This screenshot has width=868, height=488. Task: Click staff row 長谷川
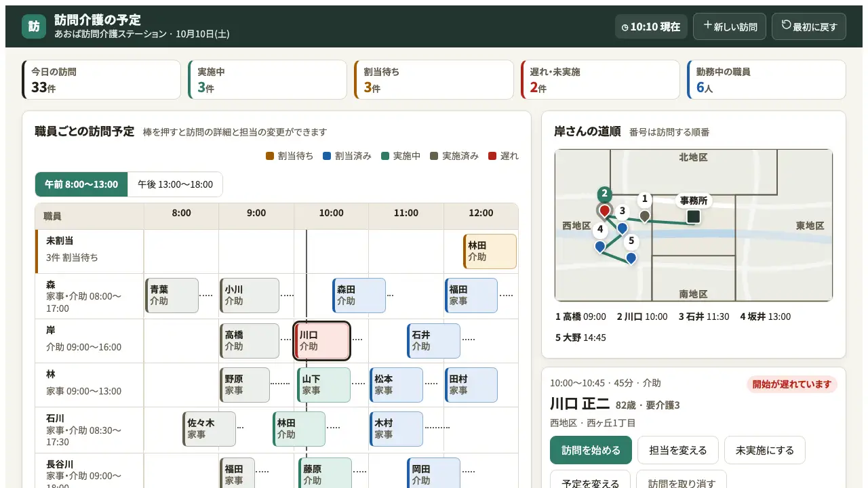coord(90,470)
